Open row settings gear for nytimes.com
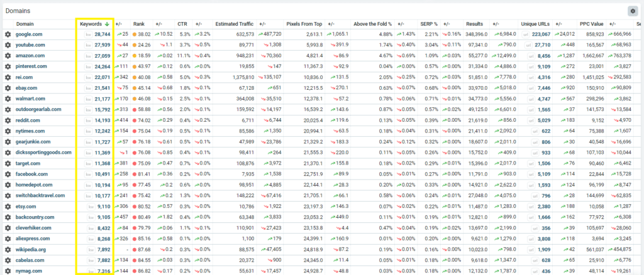The width and height of the screenshot is (644, 275). [x=8, y=131]
